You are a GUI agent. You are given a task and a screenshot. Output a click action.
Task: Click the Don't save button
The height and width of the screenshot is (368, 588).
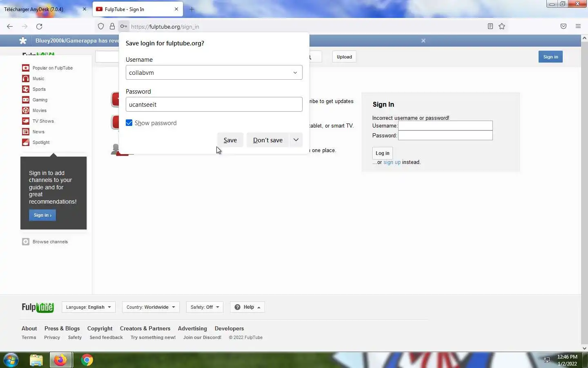pos(268,140)
